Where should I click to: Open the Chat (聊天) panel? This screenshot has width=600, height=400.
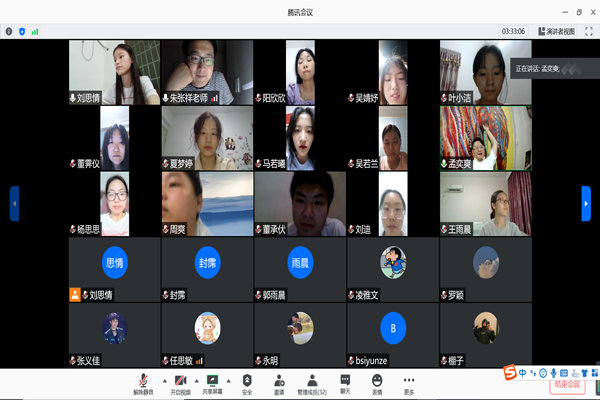[345, 382]
